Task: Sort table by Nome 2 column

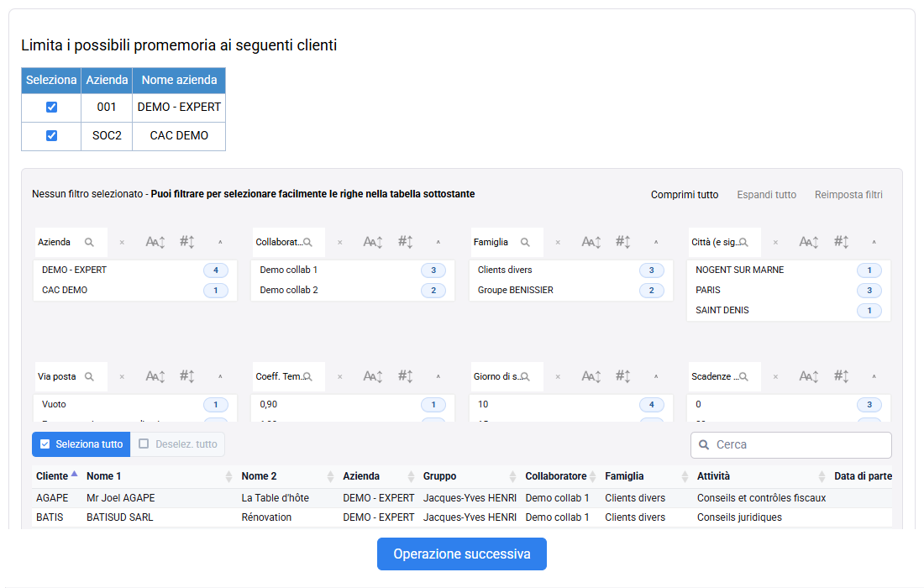Action: tap(287, 476)
